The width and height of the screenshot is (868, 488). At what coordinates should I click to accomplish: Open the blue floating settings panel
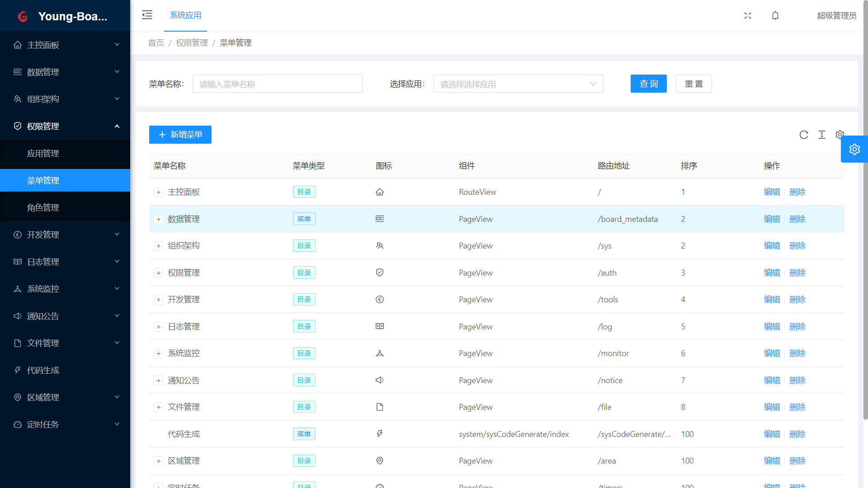(x=854, y=149)
